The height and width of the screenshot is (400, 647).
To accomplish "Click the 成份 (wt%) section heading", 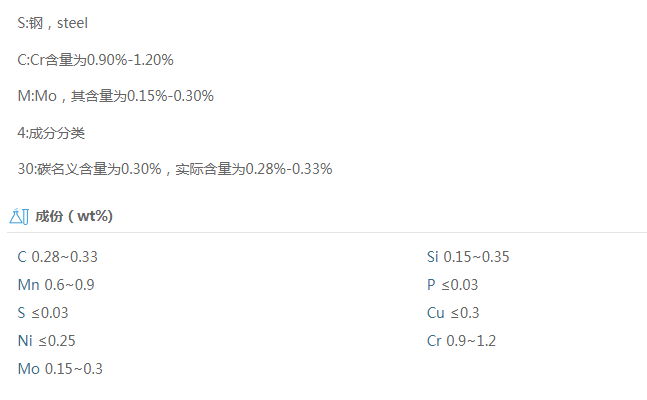I will coord(74,216).
